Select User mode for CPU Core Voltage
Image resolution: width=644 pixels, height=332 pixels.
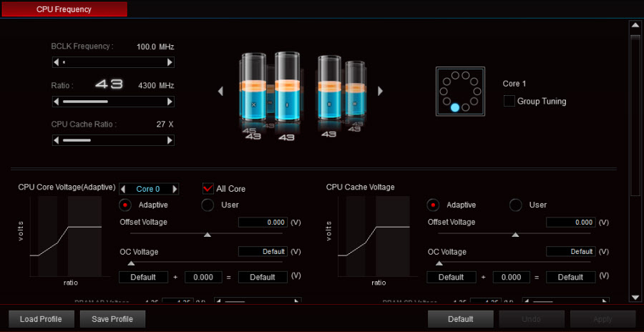click(208, 205)
